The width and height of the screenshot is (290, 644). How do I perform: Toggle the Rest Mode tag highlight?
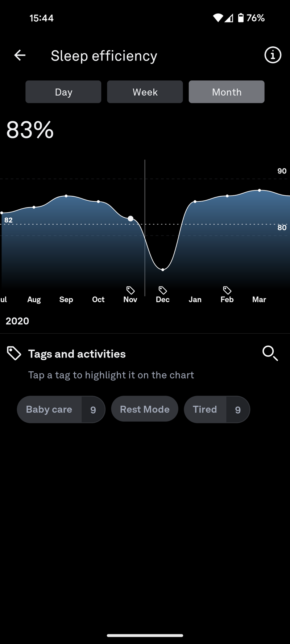click(x=145, y=409)
